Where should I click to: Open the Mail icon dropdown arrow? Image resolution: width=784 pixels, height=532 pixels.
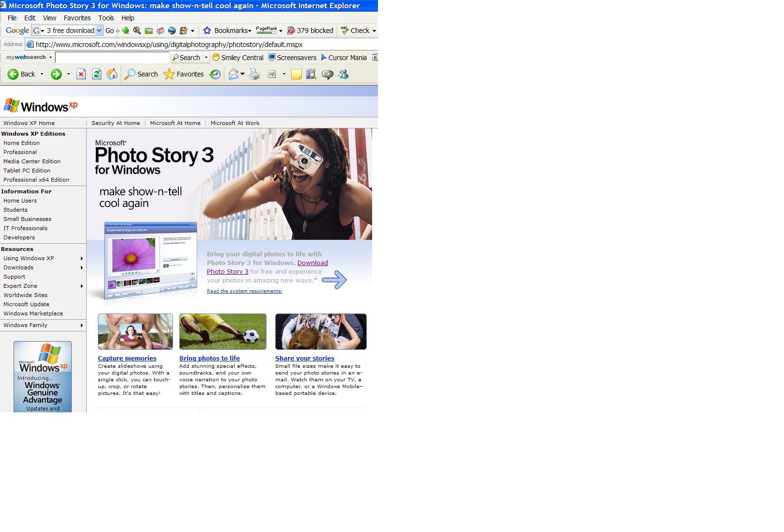coord(242,74)
